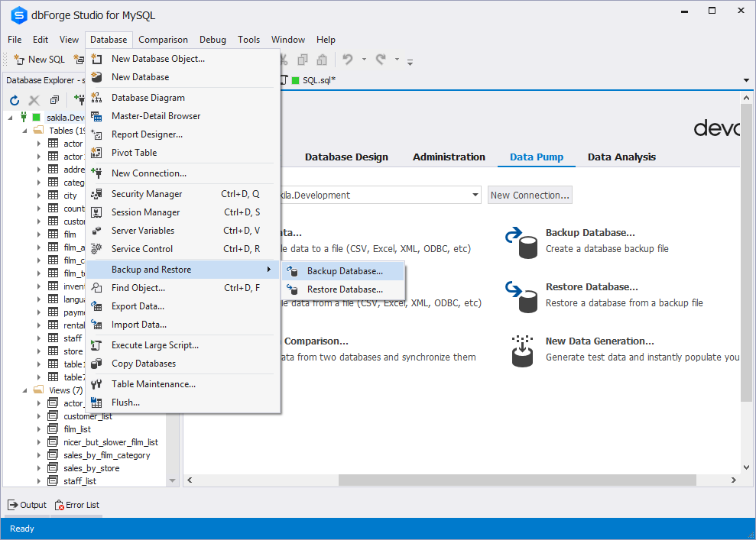This screenshot has height=540, width=756.
Task: Click the Views folder icon in tree
Action: (x=38, y=390)
